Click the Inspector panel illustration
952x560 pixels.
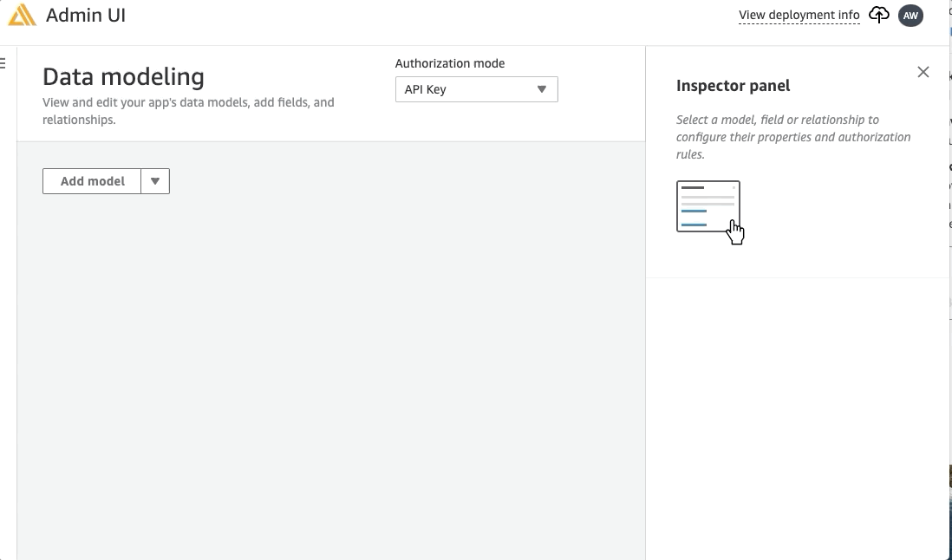710,212
